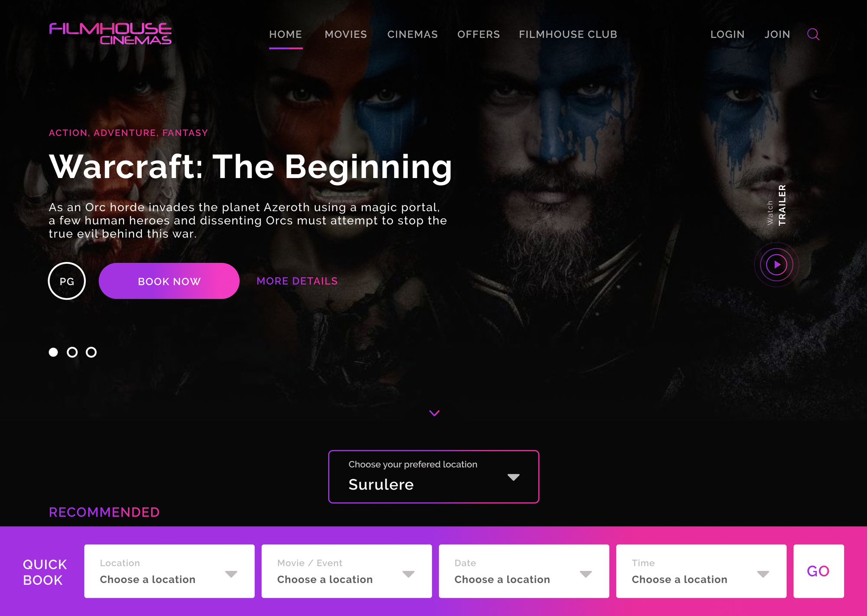Submit quick booking with GO button
This screenshot has height=616, width=867.
[x=818, y=571]
